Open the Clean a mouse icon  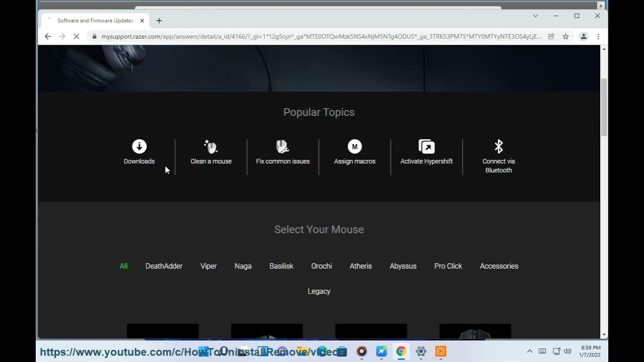(x=211, y=146)
